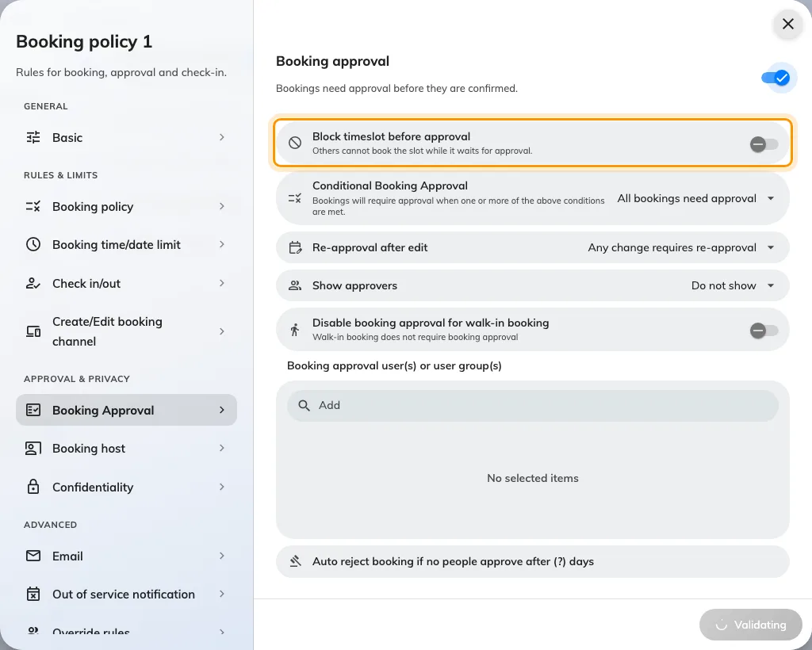The width and height of the screenshot is (812, 650).
Task: Click Auto reject booking after days row
Action: click(x=532, y=561)
